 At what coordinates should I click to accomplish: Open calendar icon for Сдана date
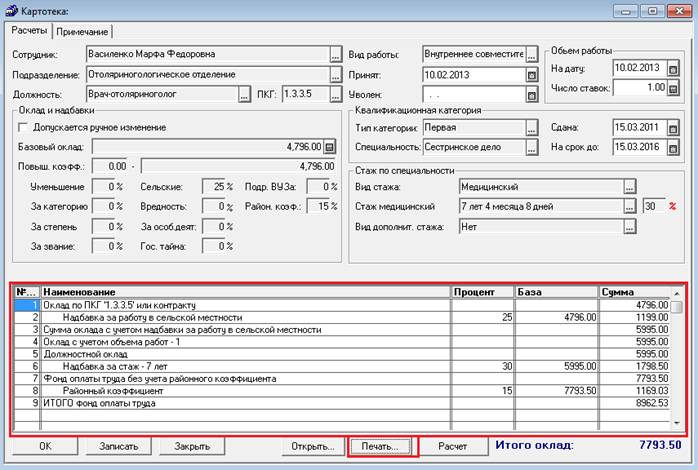[x=674, y=128]
